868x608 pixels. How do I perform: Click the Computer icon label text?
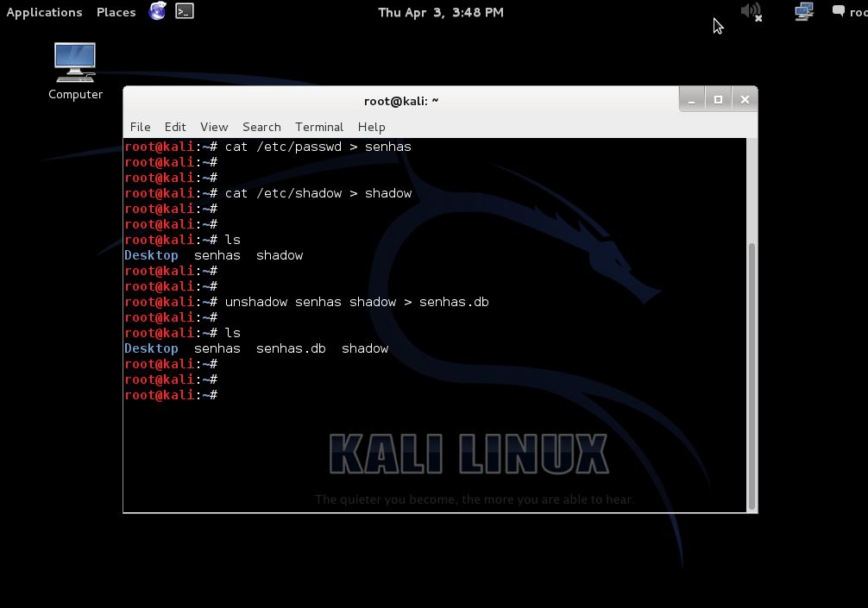pos(75,95)
